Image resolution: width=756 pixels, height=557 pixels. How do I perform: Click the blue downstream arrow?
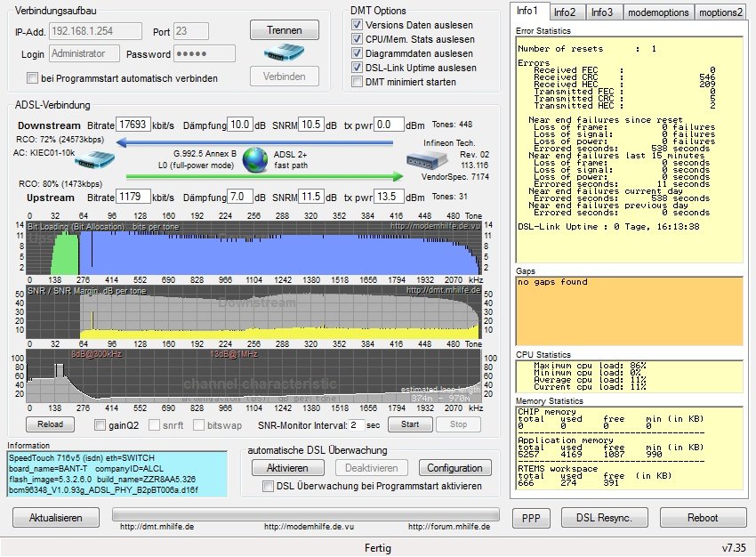pyautogui.click(x=255, y=142)
